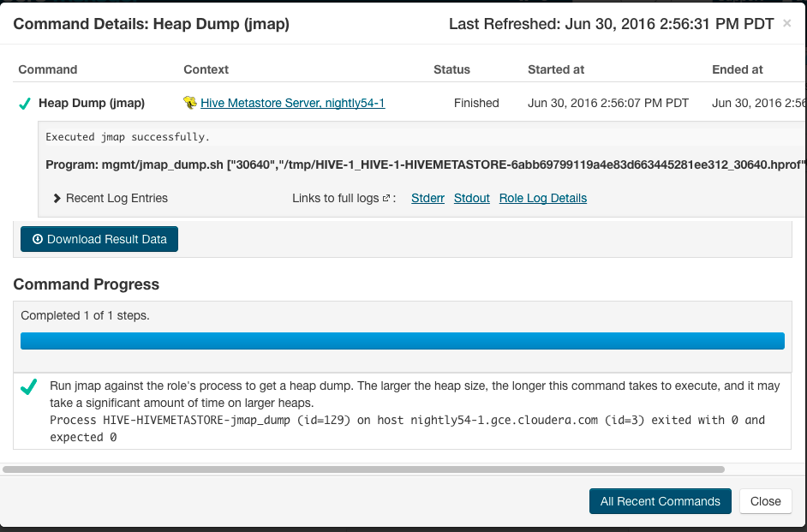Click the Status column header

pyautogui.click(x=451, y=69)
